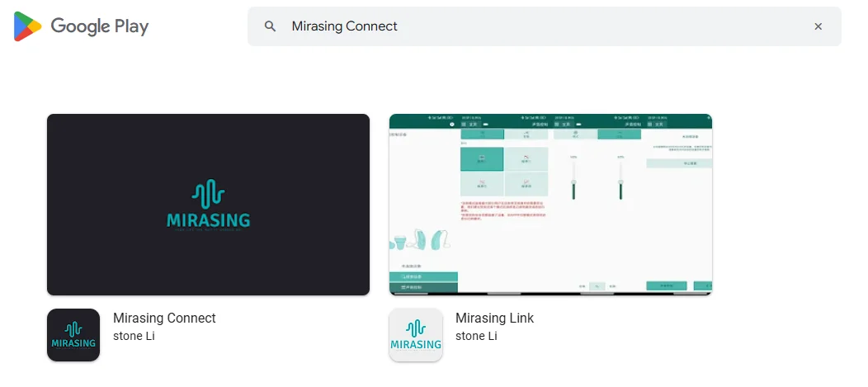The height and width of the screenshot is (387, 868).
Task: Click stone Li under Mirasing Connect
Action: coord(134,336)
